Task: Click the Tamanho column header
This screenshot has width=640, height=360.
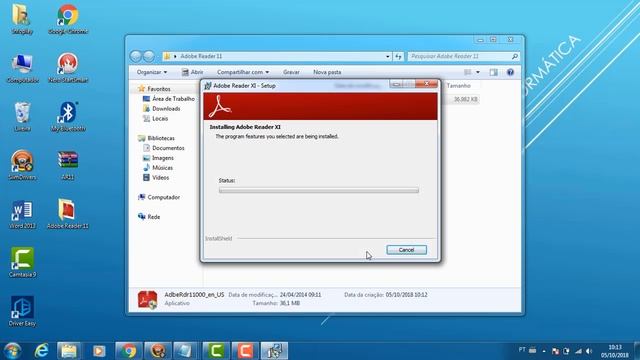Action: [459, 86]
